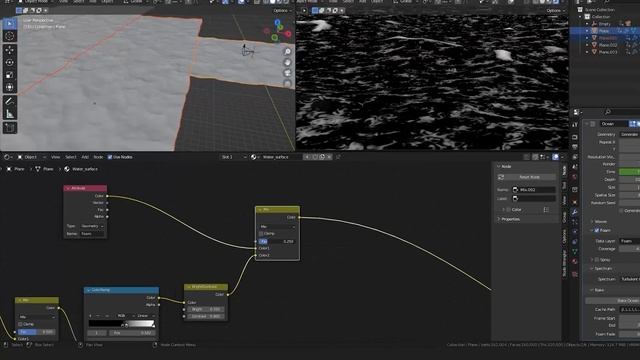
Task: Switch to Tool tab in node sidebar
Action: tap(564, 186)
